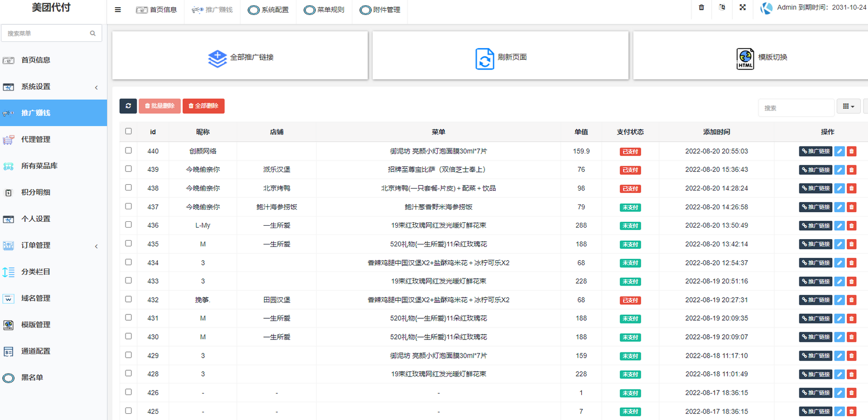Click edit pencil icon for row 425
The width and height of the screenshot is (868, 420).
coord(840,411)
